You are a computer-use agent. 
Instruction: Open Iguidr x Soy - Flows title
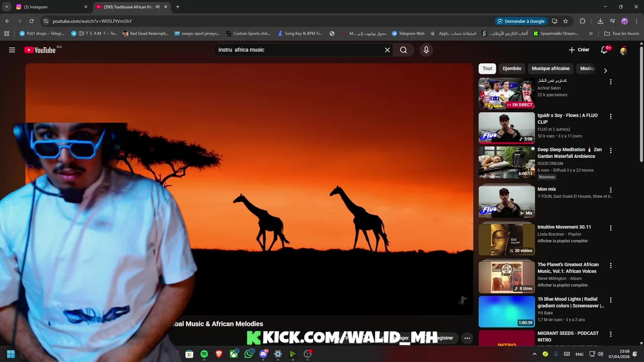[568, 119]
